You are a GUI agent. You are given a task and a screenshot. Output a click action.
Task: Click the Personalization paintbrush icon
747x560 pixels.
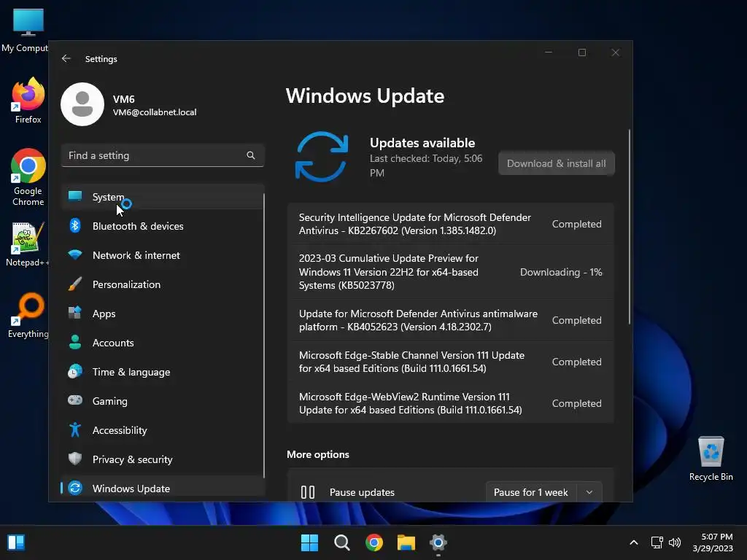coord(75,284)
